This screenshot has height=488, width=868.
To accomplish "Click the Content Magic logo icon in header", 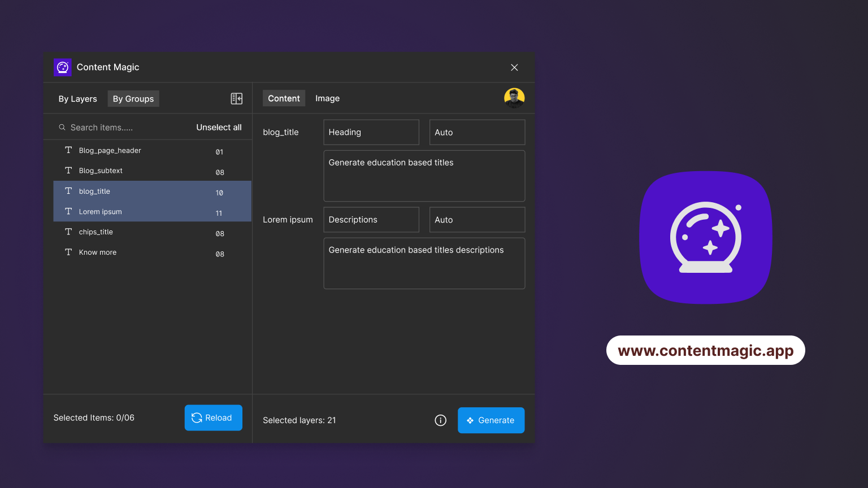I will [x=63, y=67].
